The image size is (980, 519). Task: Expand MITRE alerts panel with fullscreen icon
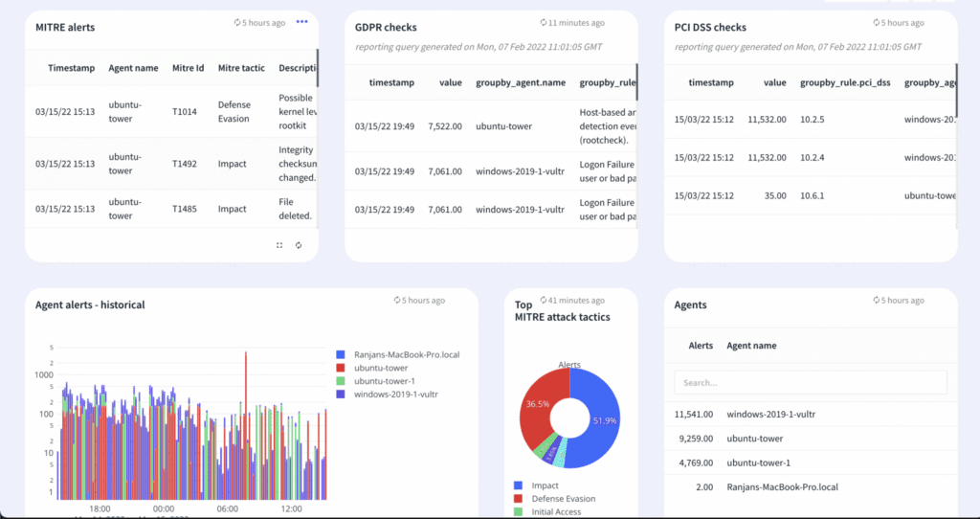click(x=279, y=245)
